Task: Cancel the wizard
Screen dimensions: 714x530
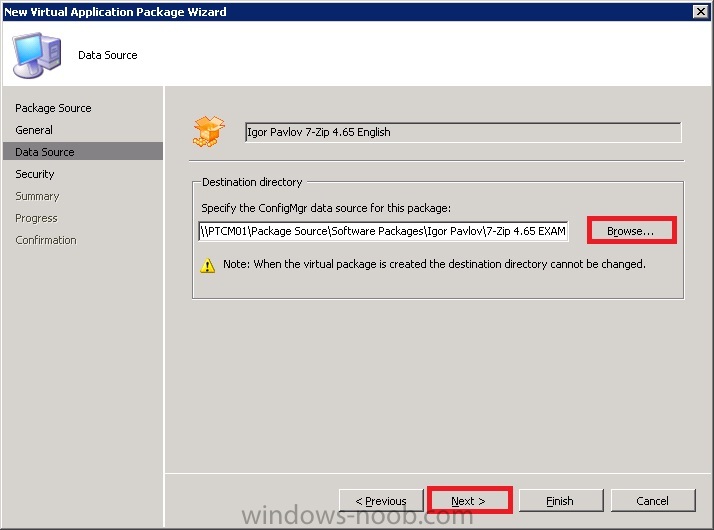Action: (x=653, y=500)
